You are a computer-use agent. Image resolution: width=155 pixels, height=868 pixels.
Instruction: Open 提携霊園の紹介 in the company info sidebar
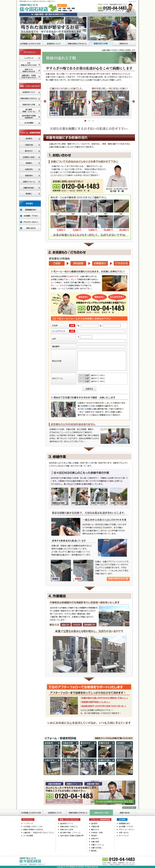click(30, 210)
